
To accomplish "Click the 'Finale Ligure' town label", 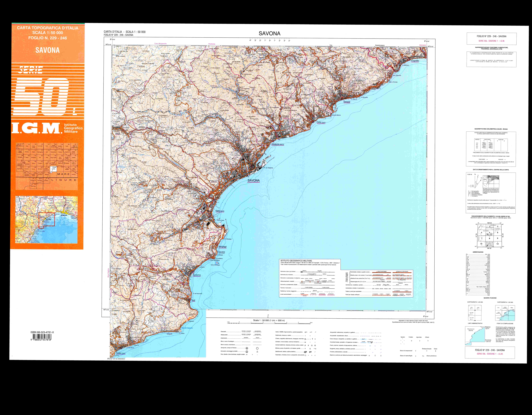I will coord(121,353).
